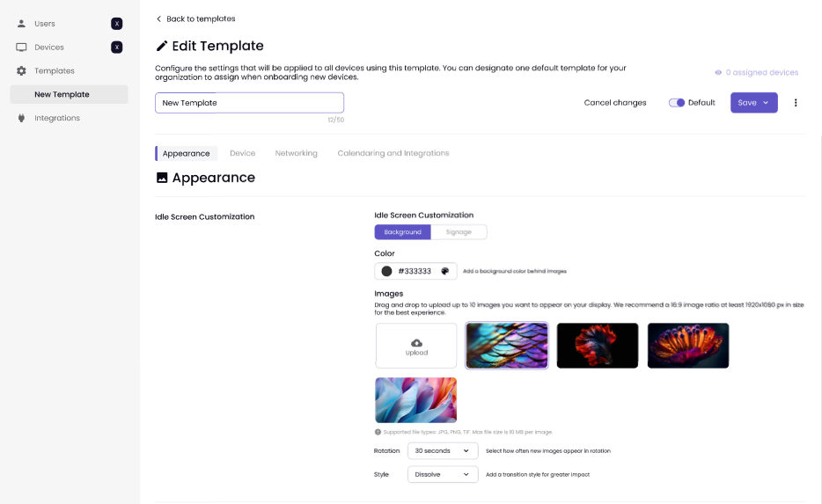This screenshot has width=822, height=504.
Task: Select the Background segment option
Action: (402, 232)
